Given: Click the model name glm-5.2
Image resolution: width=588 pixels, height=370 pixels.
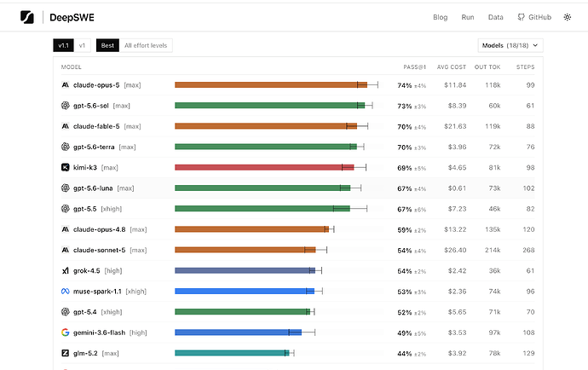Looking at the screenshot, I should click(x=85, y=353).
